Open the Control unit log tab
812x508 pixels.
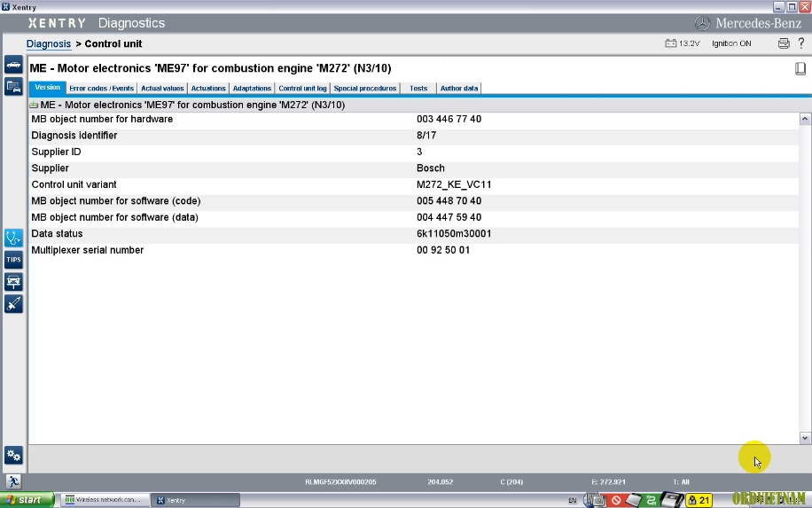click(x=302, y=89)
